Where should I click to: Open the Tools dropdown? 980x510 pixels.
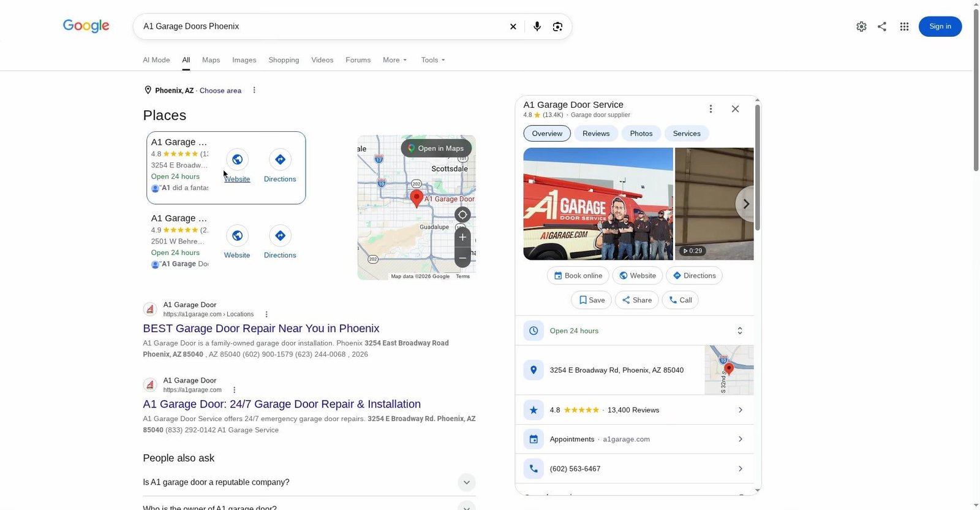tap(433, 60)
